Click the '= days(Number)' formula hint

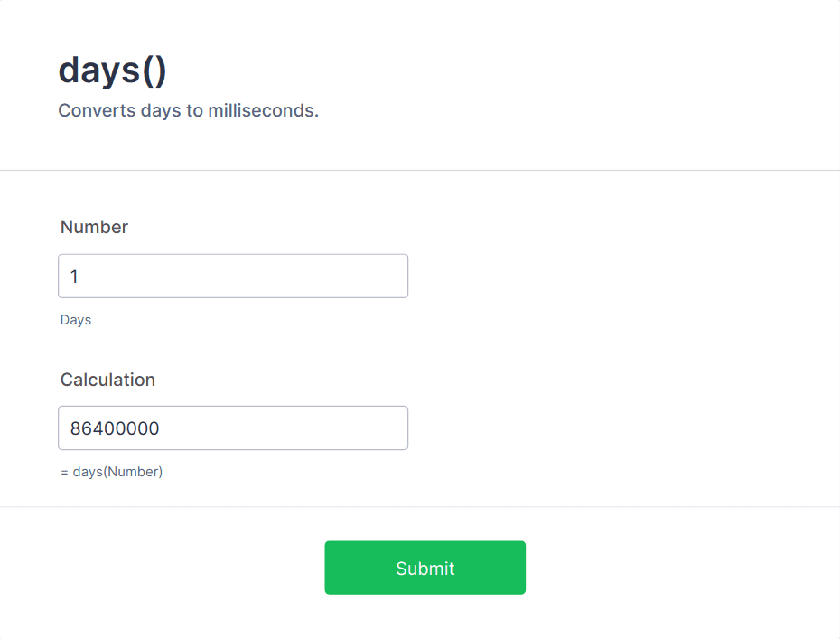click(x=112, y=471)
